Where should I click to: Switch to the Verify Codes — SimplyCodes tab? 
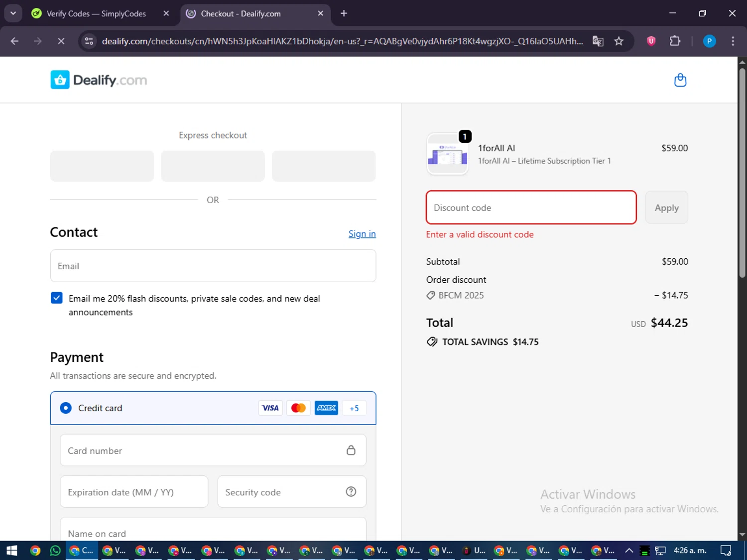click(x=96, y=13)
